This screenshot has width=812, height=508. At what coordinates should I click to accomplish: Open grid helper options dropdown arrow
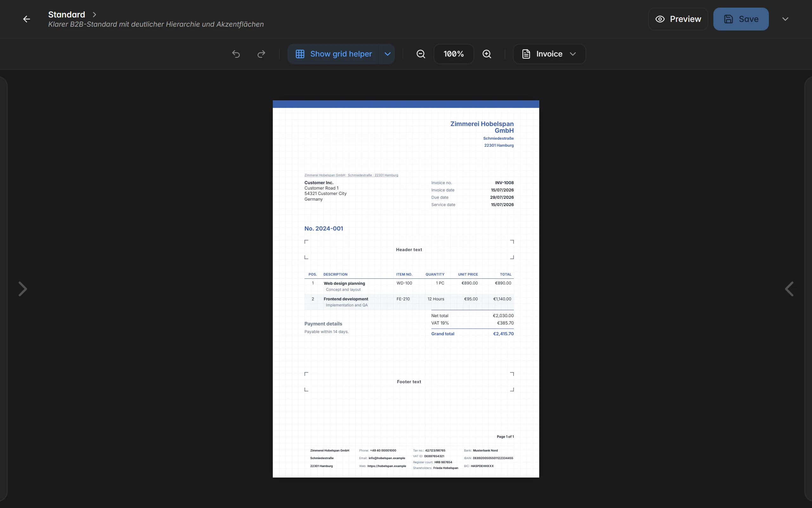388,54
